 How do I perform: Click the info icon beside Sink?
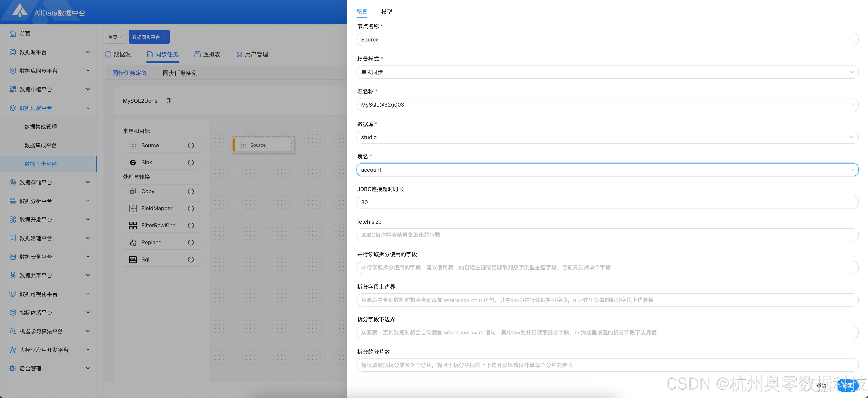(191, 162)
